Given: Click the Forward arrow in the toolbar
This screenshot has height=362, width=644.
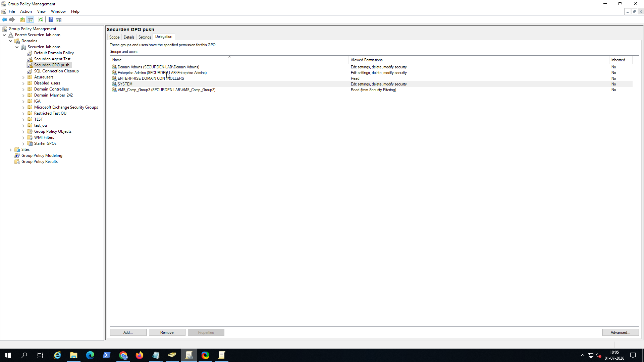Looking at the screenshot, I should click(x=12, y=20).
